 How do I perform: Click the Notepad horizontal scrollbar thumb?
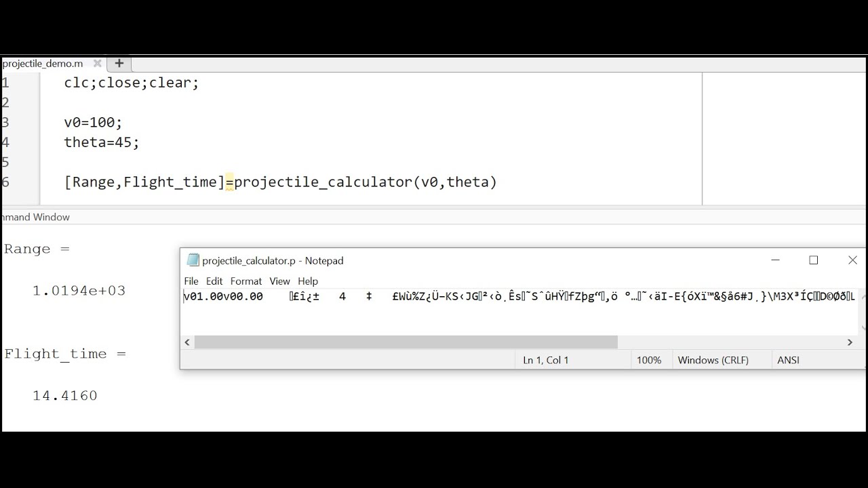406,342
